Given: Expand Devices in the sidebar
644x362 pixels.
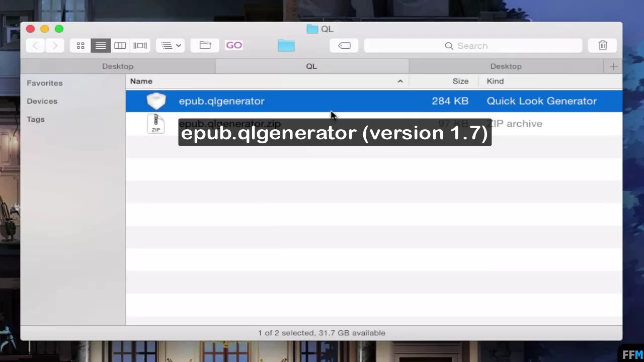Looking at the screenshot, I should [x=42, y=101].
